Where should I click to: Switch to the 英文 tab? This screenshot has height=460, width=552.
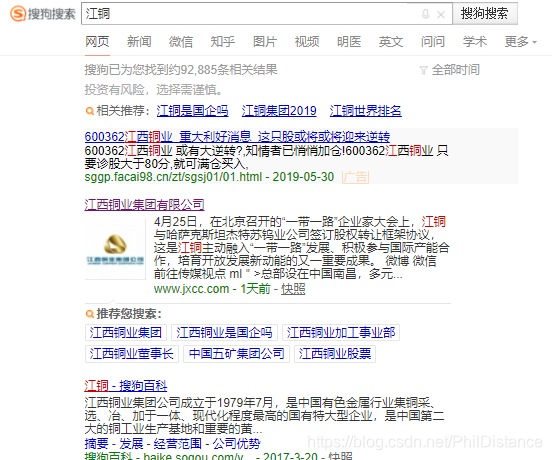tap(391, 42)
